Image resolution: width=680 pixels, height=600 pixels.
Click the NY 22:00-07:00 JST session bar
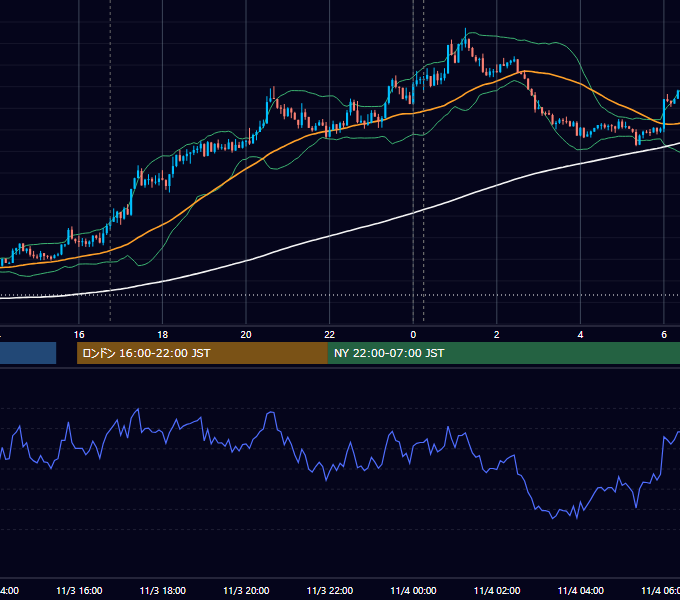pos(504,353)
